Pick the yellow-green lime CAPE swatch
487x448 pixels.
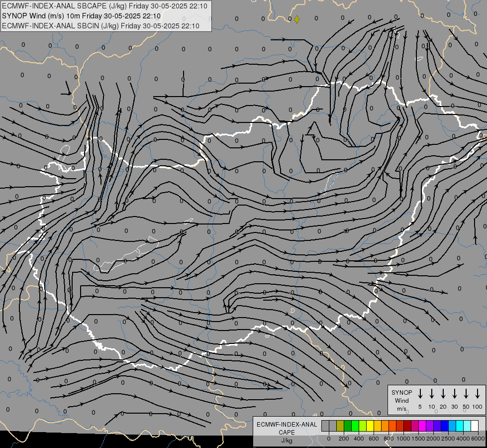click(363, 426)
